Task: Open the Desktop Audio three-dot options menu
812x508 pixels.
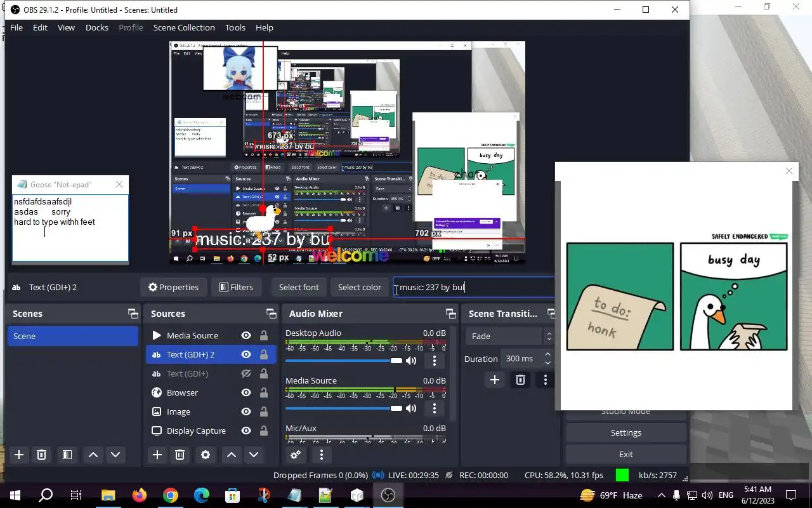Action: (435, 361)
